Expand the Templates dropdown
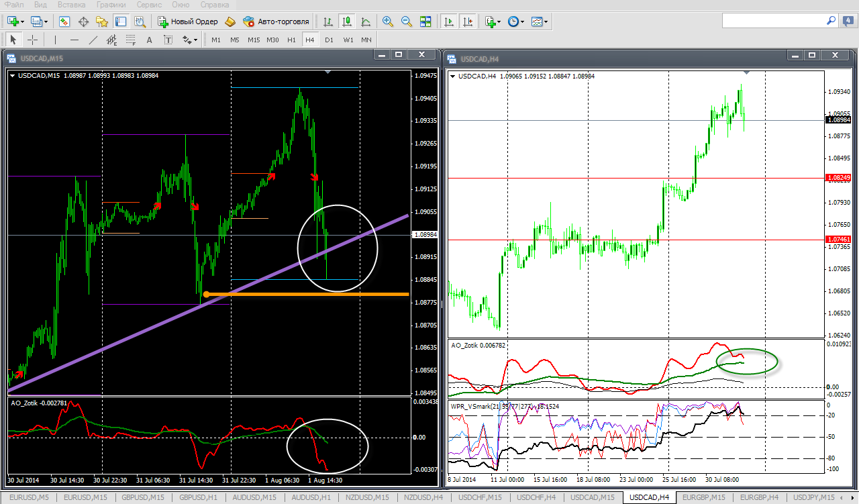The width and height of the screenshot is (859, 504). click(x=540, y=21)
